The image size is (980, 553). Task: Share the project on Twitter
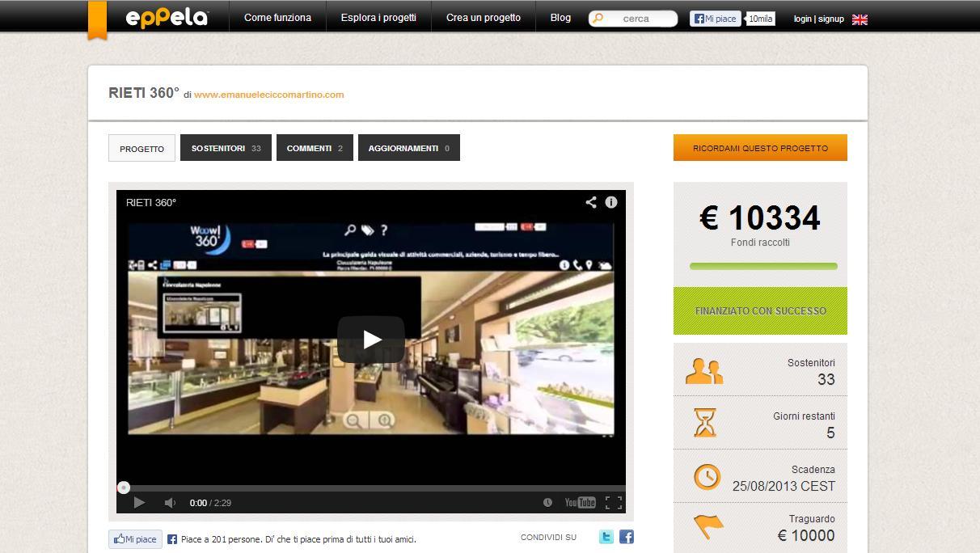(606, 537)
